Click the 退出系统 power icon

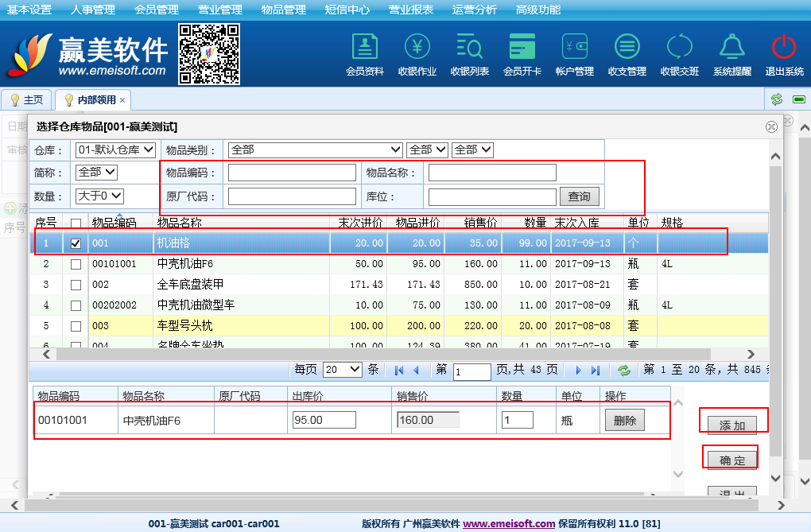784,54
